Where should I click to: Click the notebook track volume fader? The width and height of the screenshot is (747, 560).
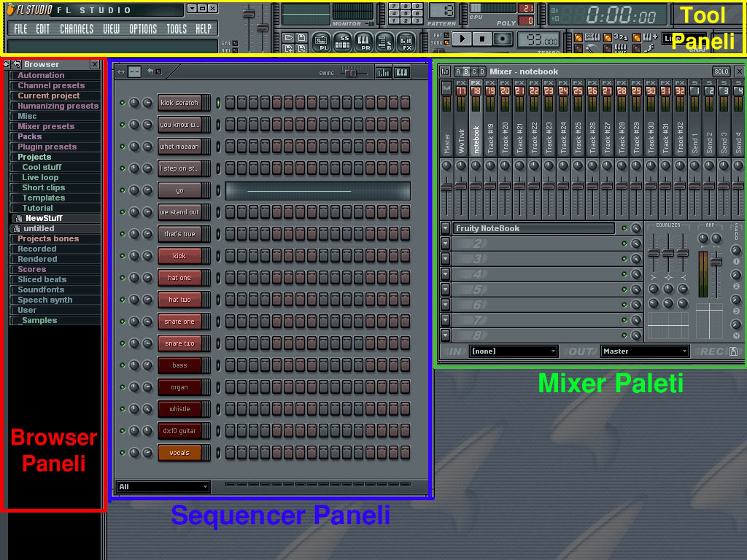click(476, 186)
